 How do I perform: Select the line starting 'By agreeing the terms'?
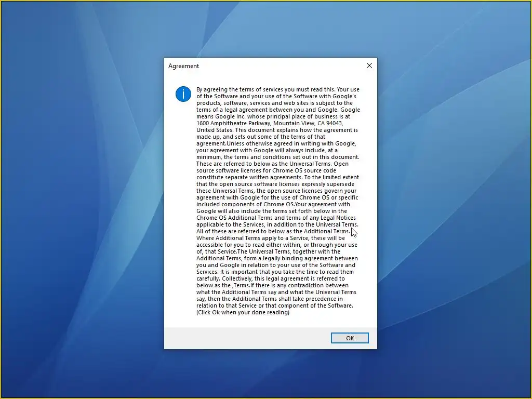(278, 89)
